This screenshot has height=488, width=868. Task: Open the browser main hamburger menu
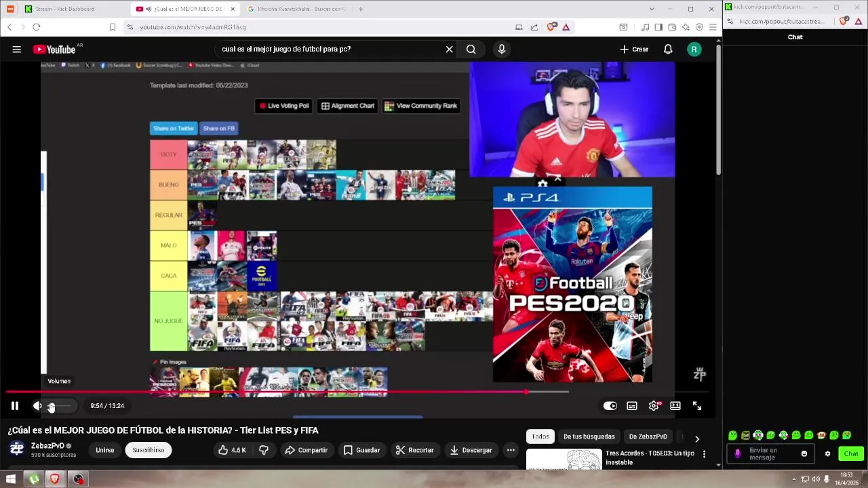coord(713,27)
